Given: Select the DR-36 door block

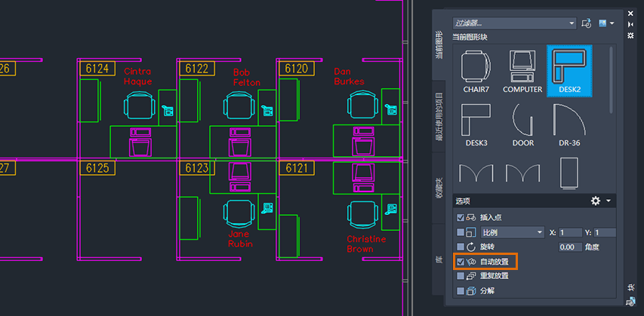Looking at the screenshot, I should [569, 124].
